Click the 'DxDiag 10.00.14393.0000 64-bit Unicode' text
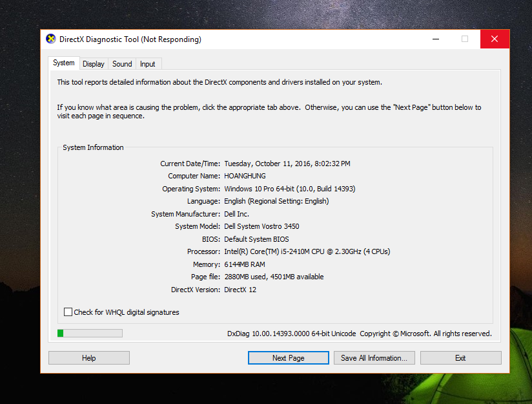This screenshot has width=532, height=404. click(291, 334)
